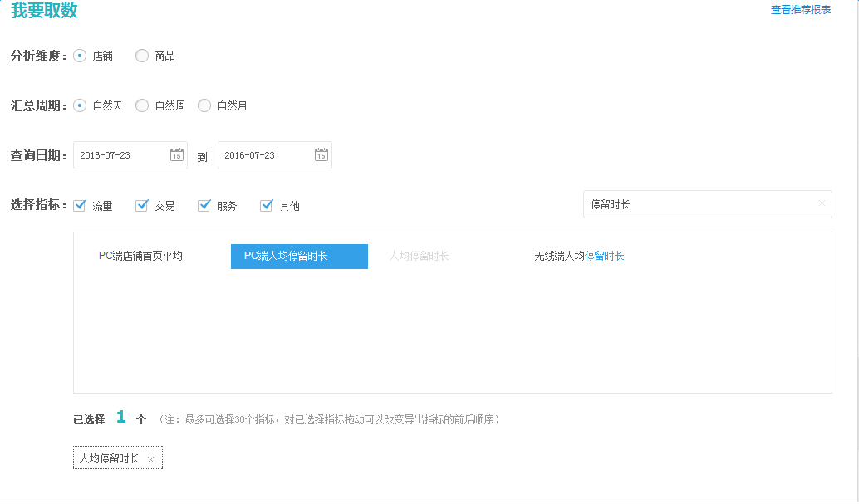The width and height of the screenshot is (859, 504).
Task: Toggle the 服务 indicator checkbox
Action: (204, 205)
